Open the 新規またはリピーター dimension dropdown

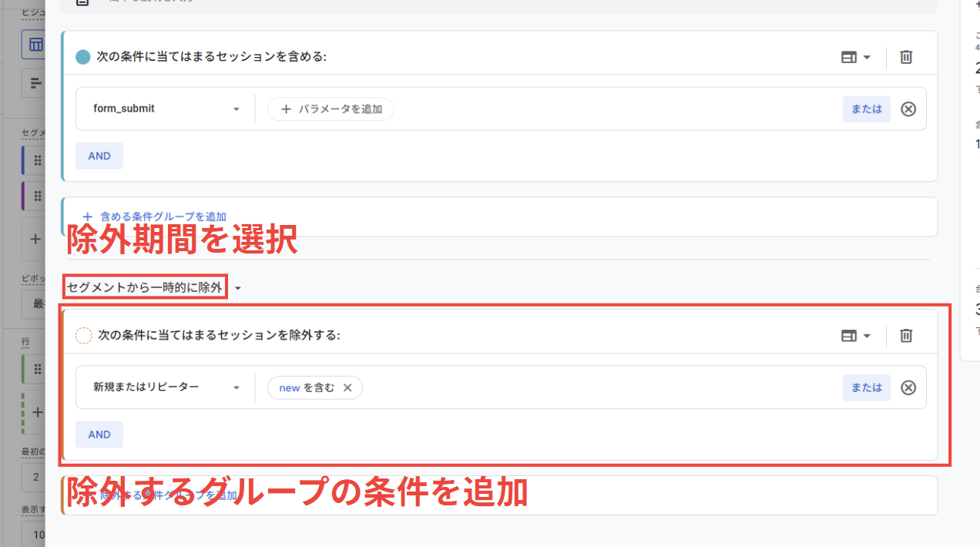(x=166, y=388)
